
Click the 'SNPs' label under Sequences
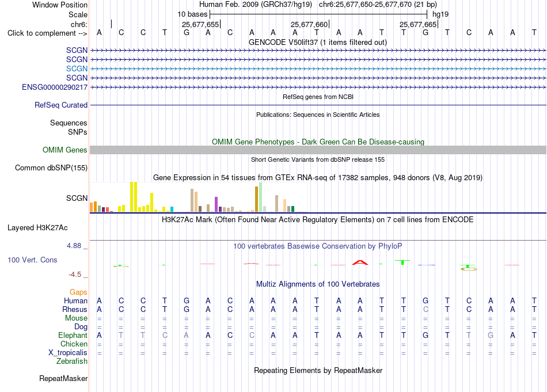78,132
